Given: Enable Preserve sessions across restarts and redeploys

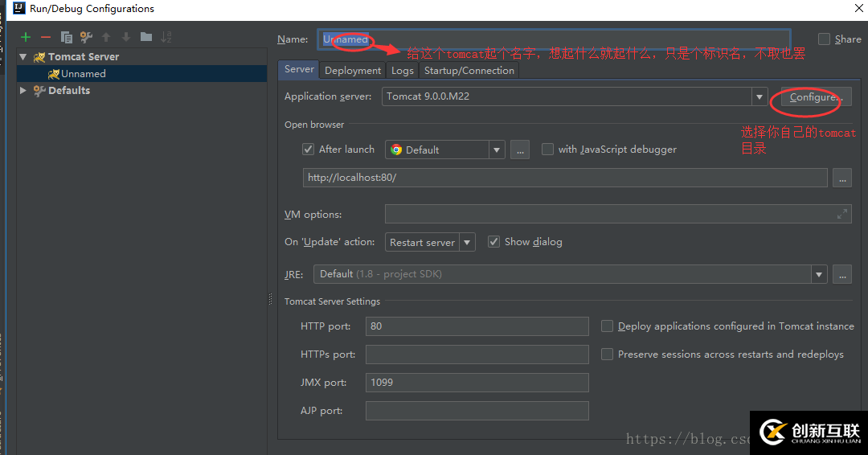Looking at the screenshot, I should point(608,355).
